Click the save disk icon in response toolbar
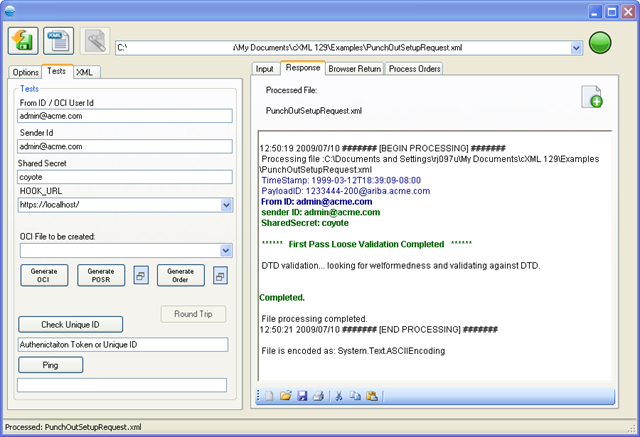The height and width of the screenshot is (437, 640). click(x=302, y=396)
